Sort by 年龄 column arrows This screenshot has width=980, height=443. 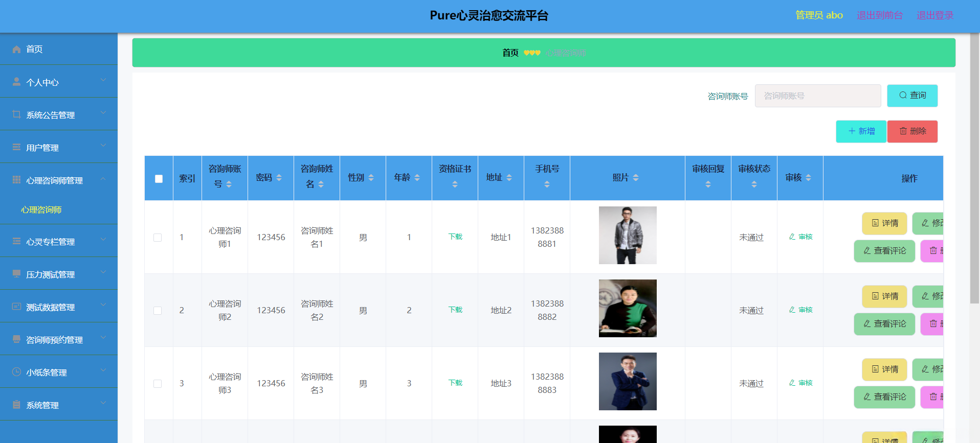point(417,178)
